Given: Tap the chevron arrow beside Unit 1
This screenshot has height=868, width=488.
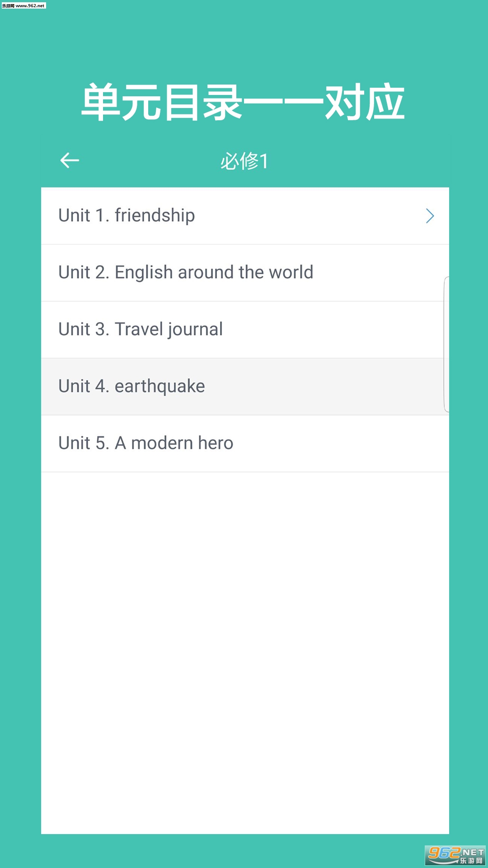Looking at the screenshot, I should coord(430,216).
